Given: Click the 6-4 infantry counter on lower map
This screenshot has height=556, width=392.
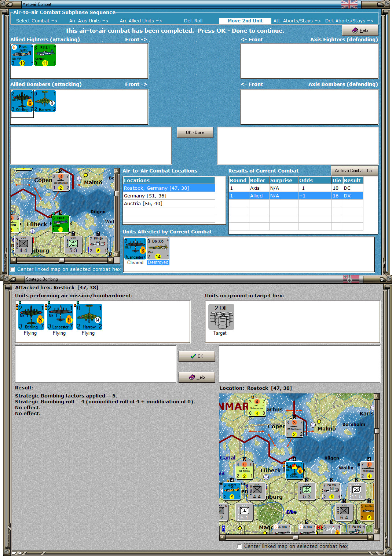Looking at the screenshot, I should [344, 512].
